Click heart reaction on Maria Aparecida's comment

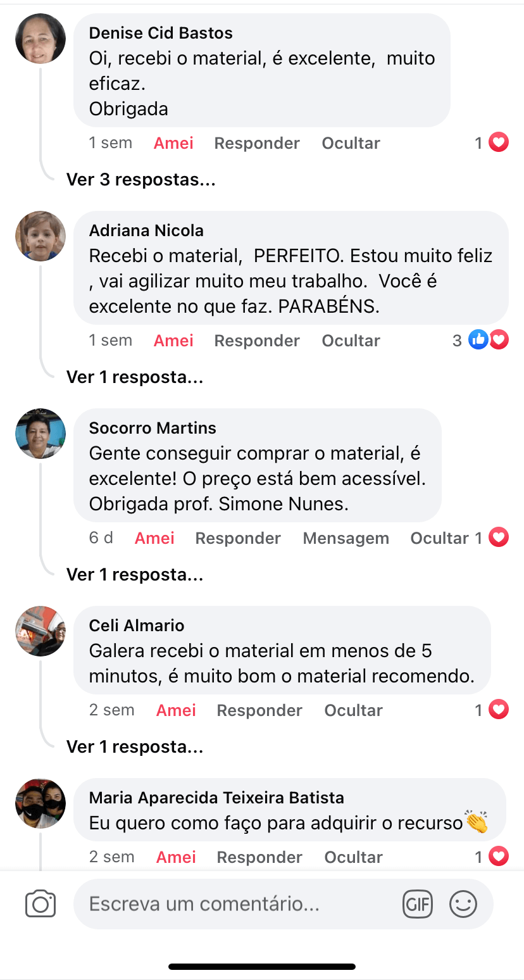(499, 857)
